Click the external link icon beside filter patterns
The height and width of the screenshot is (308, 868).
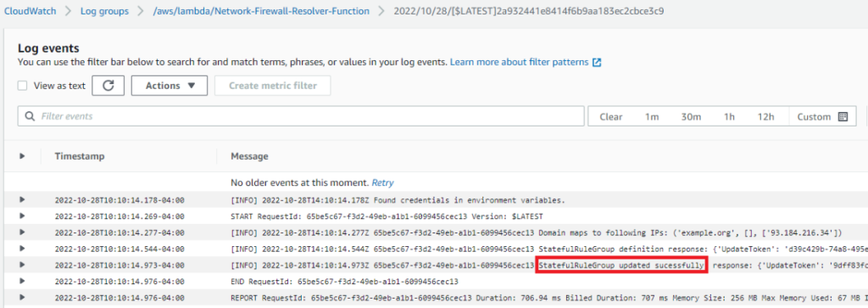click(597, 63)
